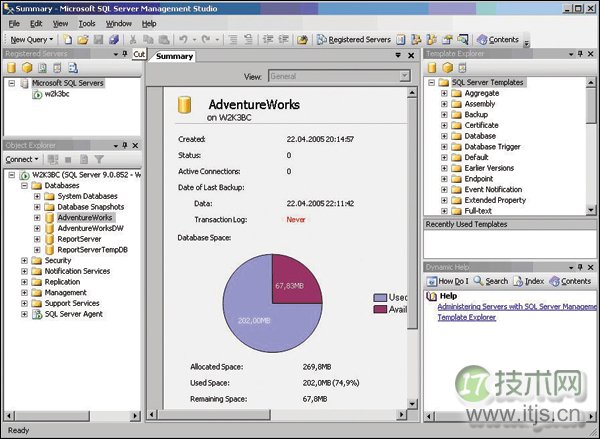Select Database Engine icon in Registered Servers panel

coord(11,68)
